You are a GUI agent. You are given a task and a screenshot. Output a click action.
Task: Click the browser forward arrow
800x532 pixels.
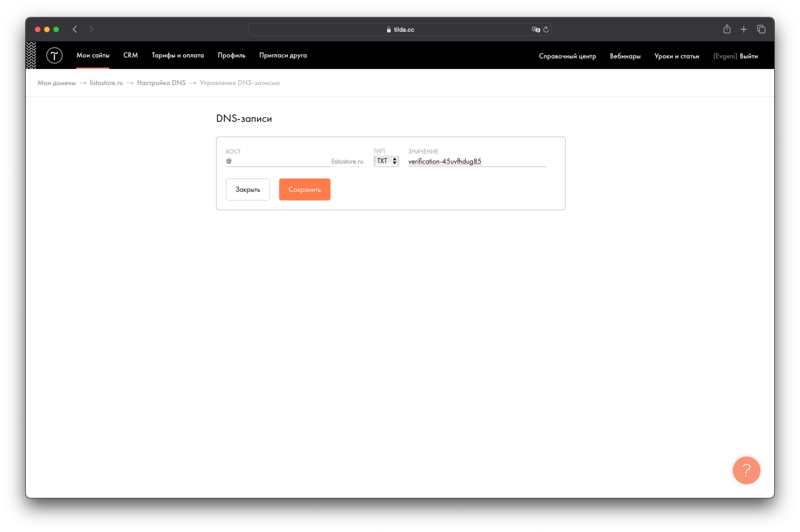click(x=91, y=30)
